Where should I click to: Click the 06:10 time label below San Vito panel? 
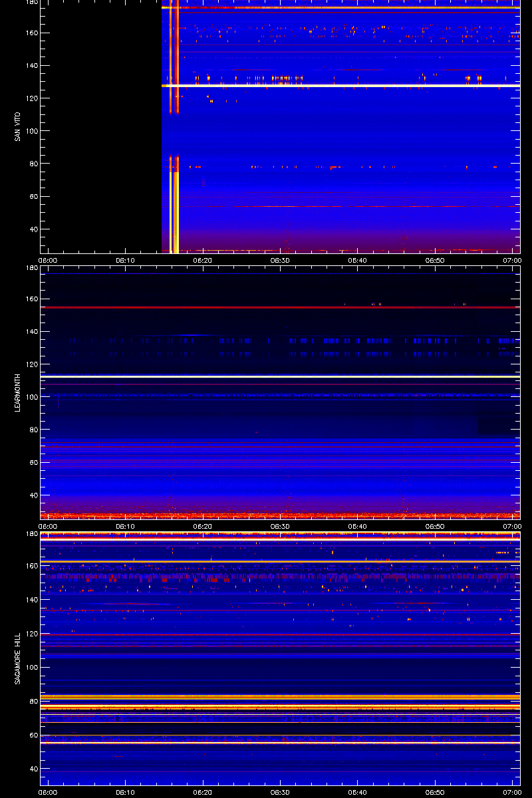tap(125, 260)
